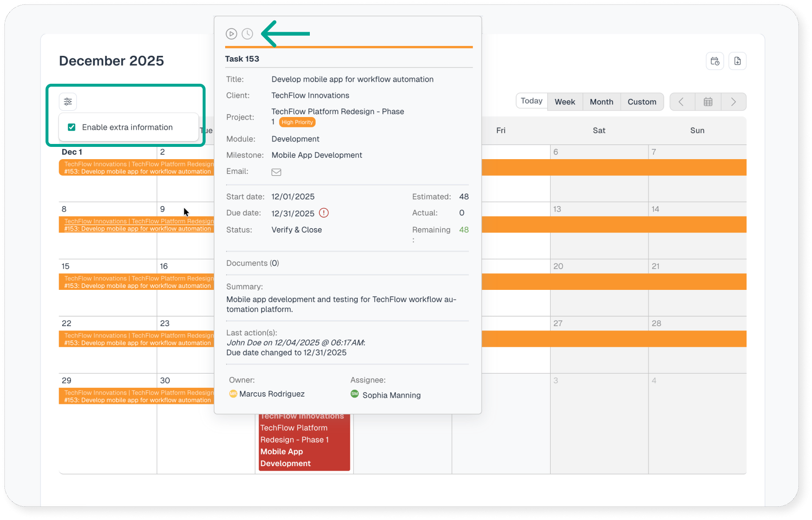Uncheck Enable extra information checkbox

72,127
